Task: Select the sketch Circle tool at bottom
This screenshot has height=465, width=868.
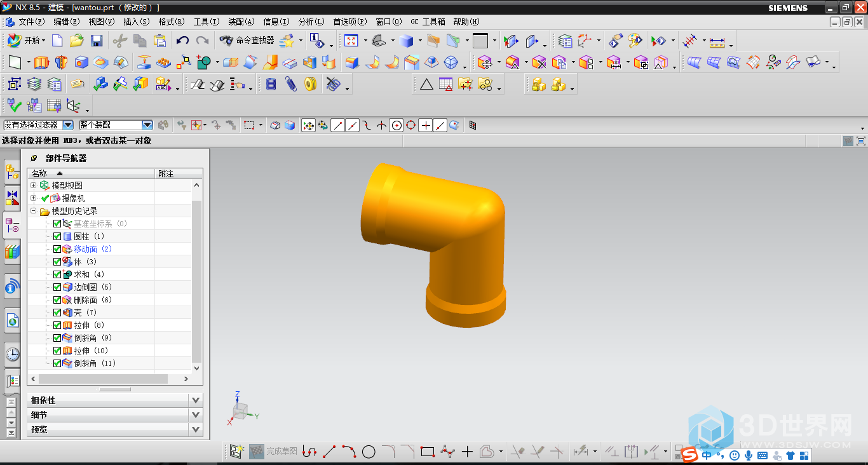Action: pyautogui.click(x=369, y=452)
